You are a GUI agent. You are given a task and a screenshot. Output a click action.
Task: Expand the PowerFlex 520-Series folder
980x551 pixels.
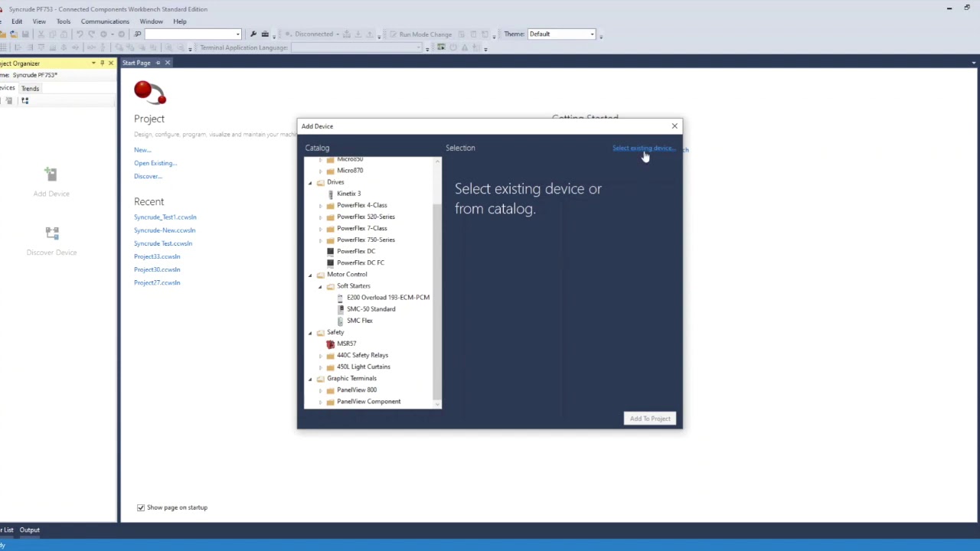pos(320,217)
